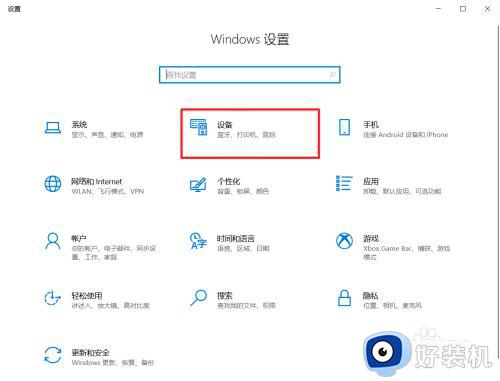Click the 应用 apps list icon
This screenshot has width=500, height=381.
pyautogui.click(x=344, y=183)
